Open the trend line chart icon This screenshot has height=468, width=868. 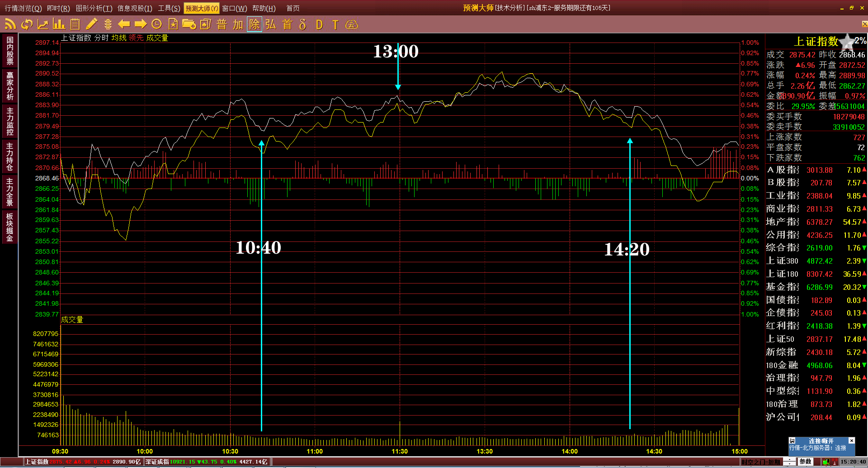pos(43,24)
